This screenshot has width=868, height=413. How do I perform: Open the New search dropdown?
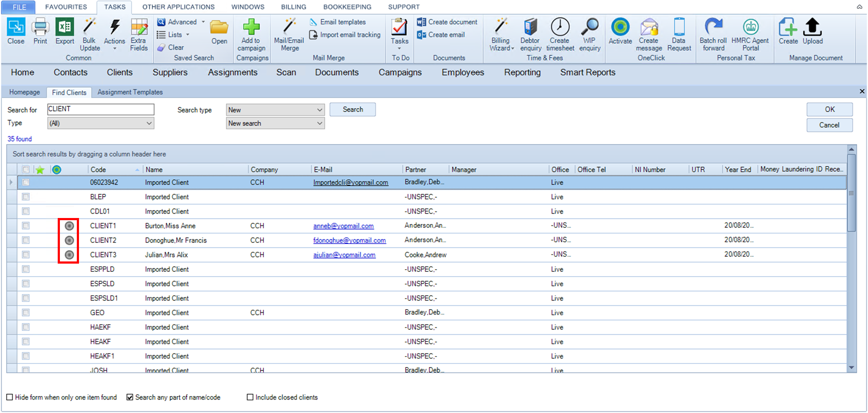coord(275,123)
